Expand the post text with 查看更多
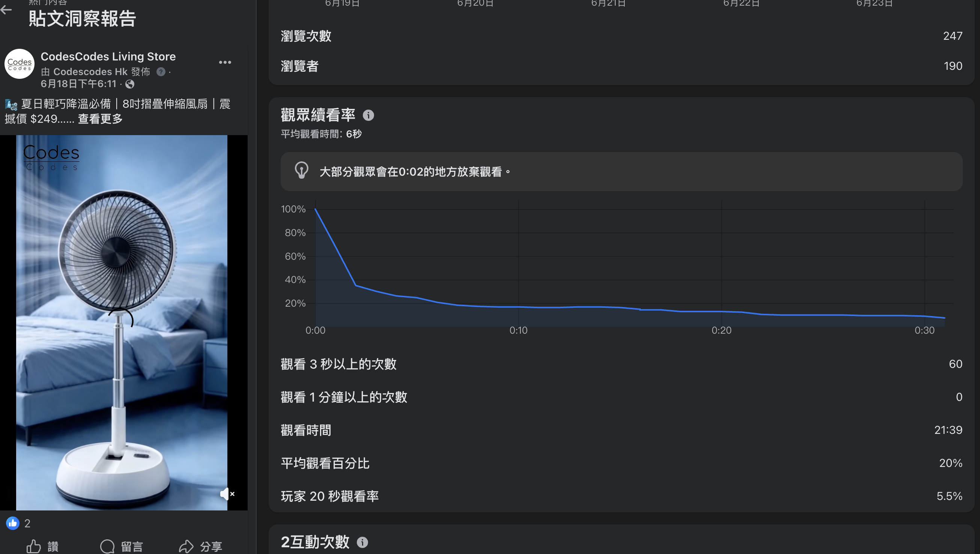The image size is (980, 554). tap(100, 119)
